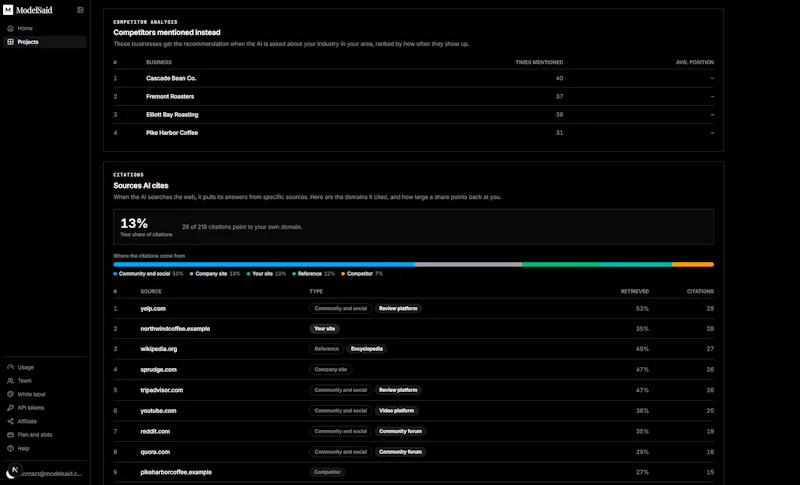Open the White label settings
Viewport: 800px width, 485px height.
point(45,394)
